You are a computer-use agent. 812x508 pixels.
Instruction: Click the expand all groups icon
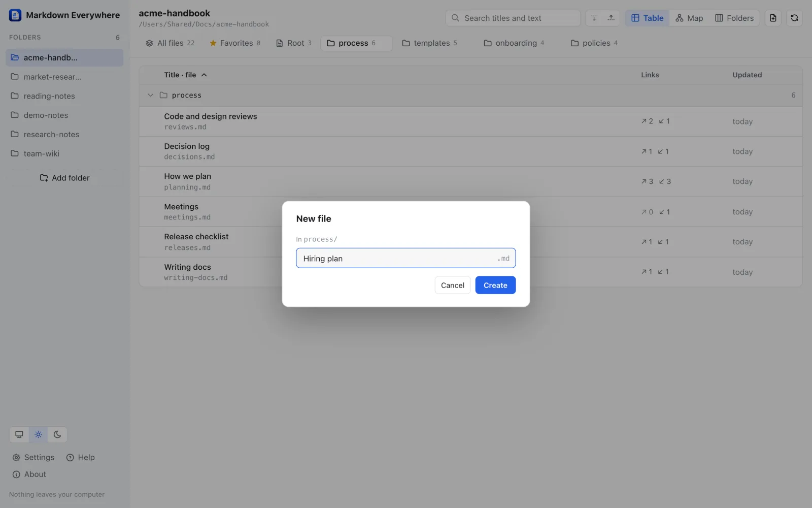click(594, 18)
